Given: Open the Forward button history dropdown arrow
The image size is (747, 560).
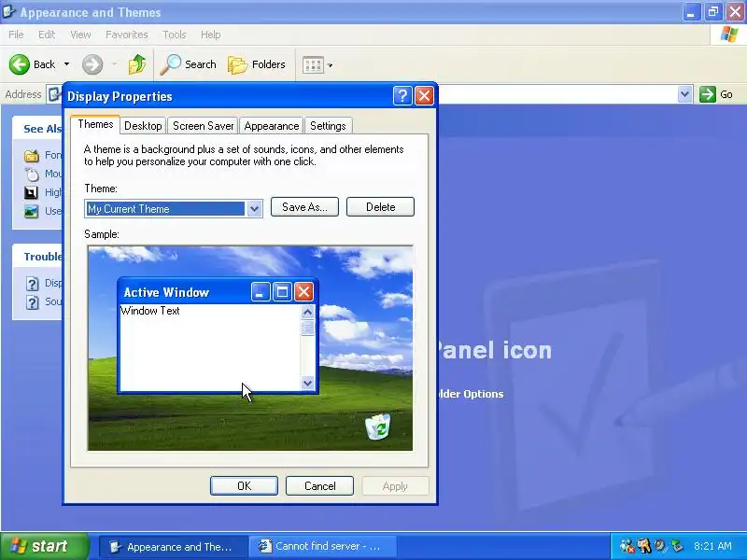Looking at the screenshot, I should 114,64.
